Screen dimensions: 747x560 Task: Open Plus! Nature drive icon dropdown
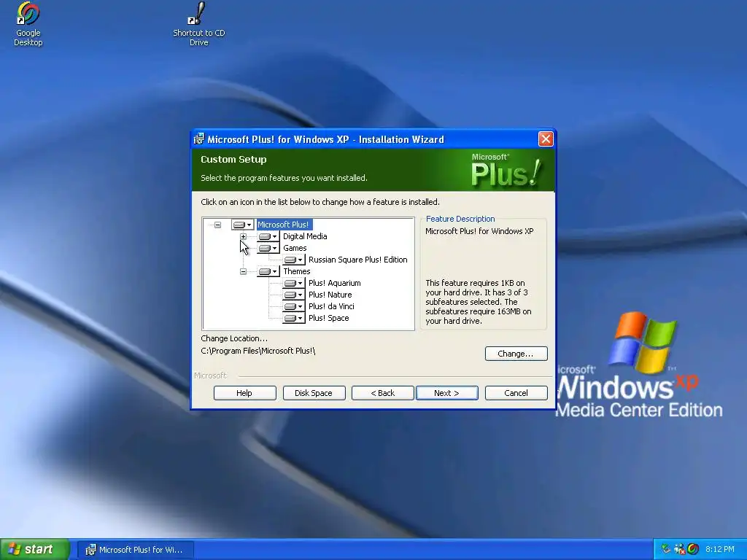click(x=293, y=295)
